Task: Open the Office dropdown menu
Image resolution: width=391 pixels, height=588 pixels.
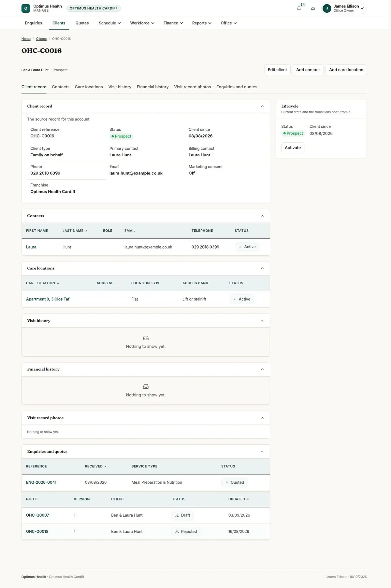Action: tap(228, 23)
